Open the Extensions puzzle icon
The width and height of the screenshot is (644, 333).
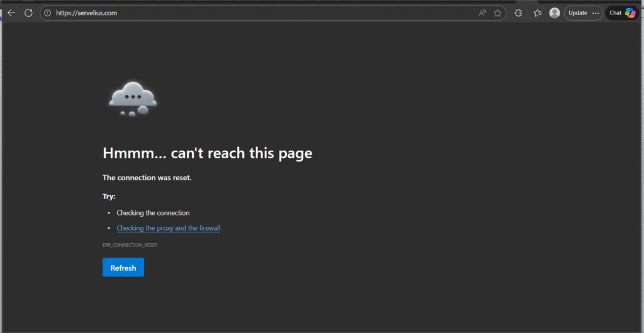(518, 13)
